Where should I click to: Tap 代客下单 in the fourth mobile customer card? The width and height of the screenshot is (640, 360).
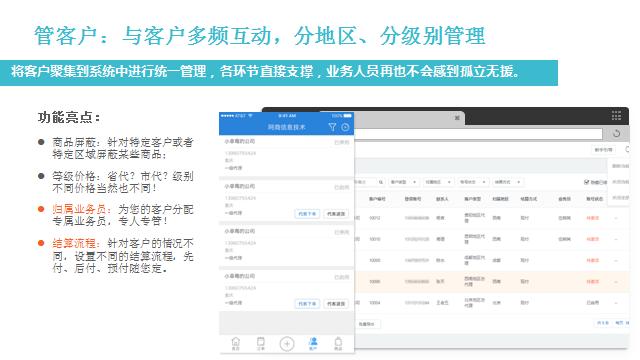(x=307, y=304)
